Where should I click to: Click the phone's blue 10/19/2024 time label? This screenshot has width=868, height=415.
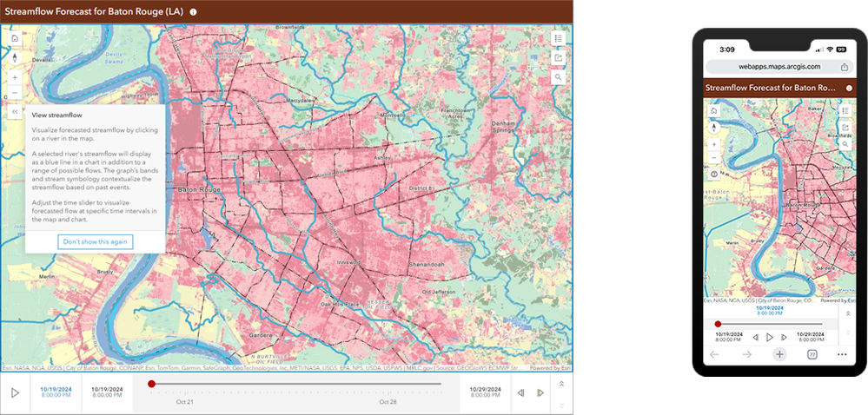770,310
